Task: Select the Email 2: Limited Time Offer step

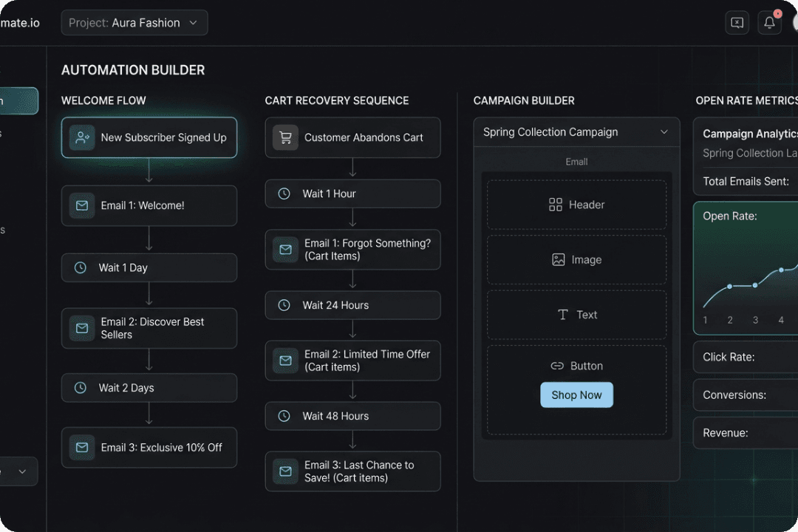Action: 352,361
